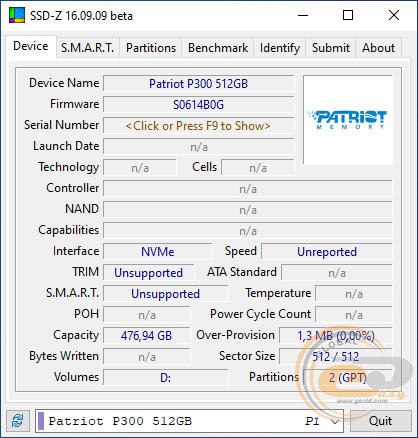Image resolution: width=418 pixels, height=438 pixels.
Task: Click the Temperature n/a field
Action: click(x=354, y=294)
